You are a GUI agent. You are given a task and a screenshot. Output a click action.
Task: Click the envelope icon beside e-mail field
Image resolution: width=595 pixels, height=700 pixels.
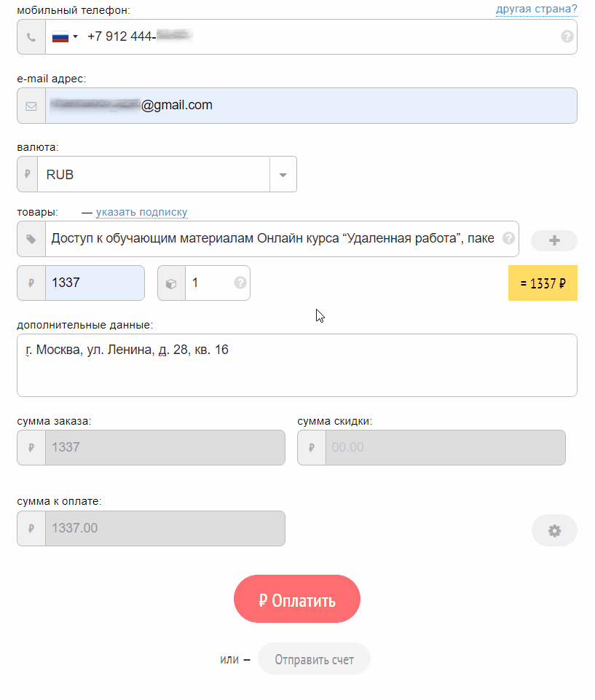31,106
